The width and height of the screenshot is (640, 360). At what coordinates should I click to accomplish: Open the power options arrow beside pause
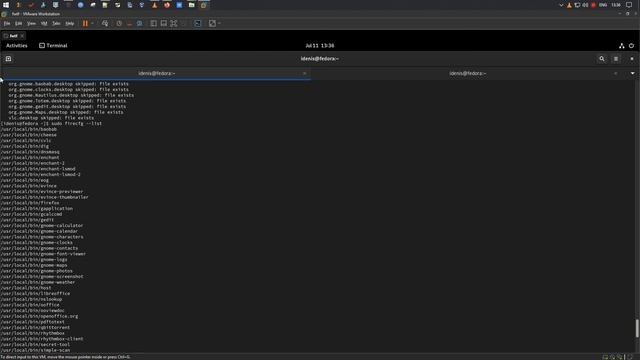[x=92, y=24]
